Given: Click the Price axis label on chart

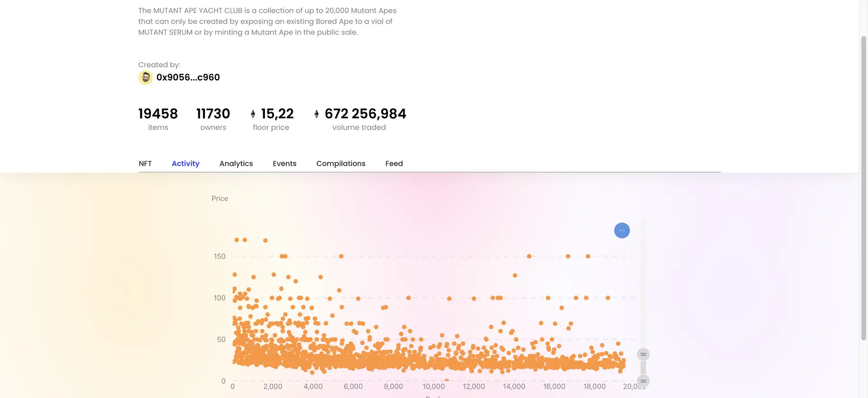Looking at the screenshot, I should click(220, 199).
